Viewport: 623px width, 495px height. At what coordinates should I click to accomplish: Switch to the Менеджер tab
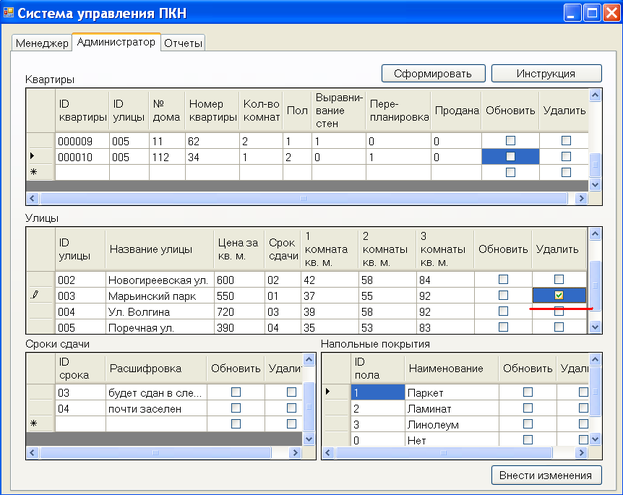(42, 44)
